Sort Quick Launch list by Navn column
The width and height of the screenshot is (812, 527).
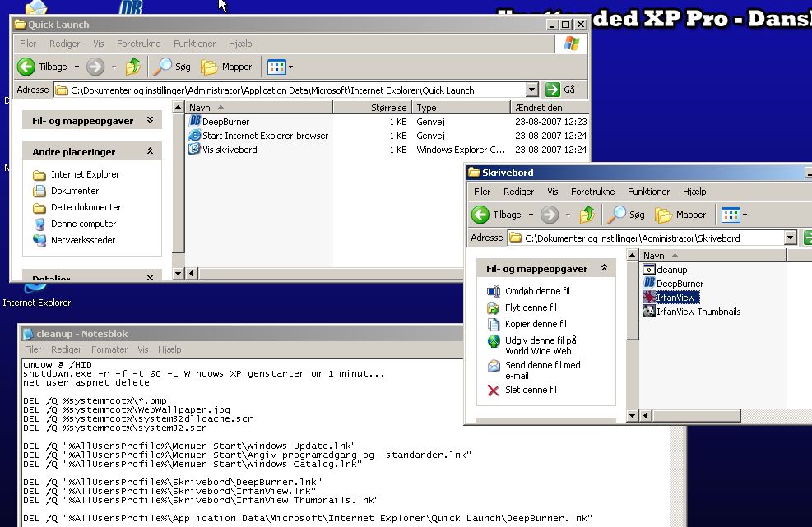pos(259,107)
